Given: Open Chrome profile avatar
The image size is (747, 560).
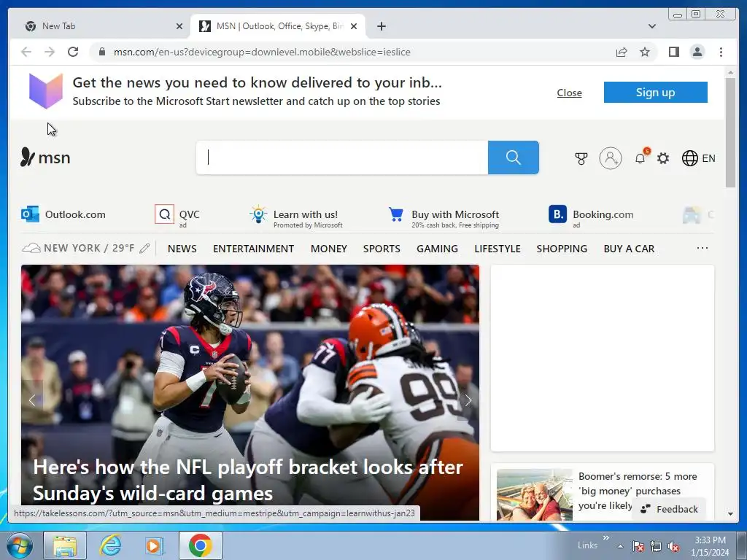Looking at the screenshot, I should pos(697,52).
